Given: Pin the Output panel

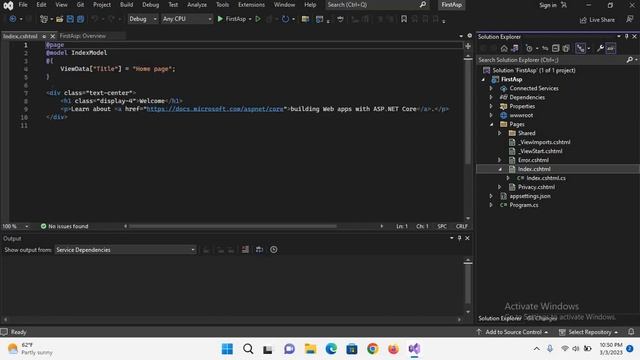Looking at the screenshot, I should [x=459, y=238].
